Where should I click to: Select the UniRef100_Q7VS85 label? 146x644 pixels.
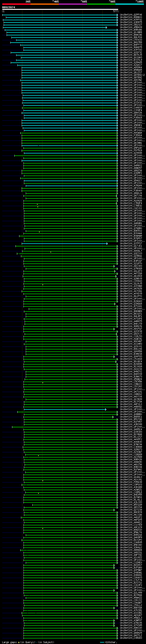(x=131, y=625)
